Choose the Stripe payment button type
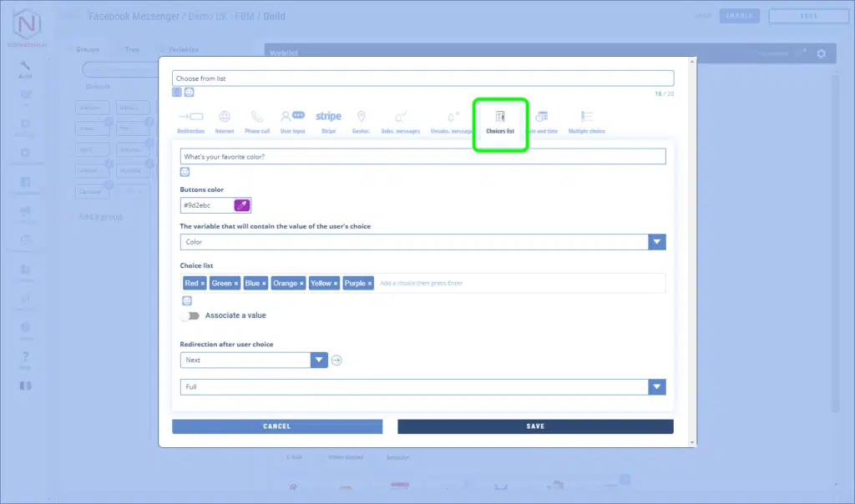Viewport: 855px width, 504px height. (328, 121)
